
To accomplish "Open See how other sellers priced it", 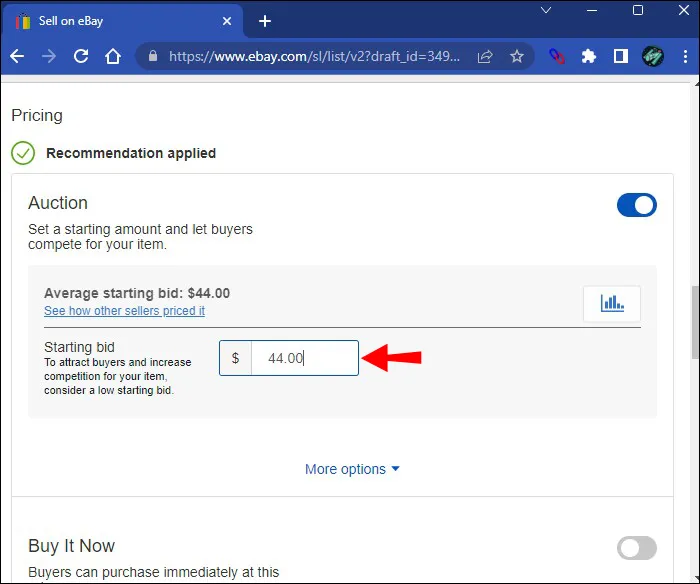I will [125, 311].
